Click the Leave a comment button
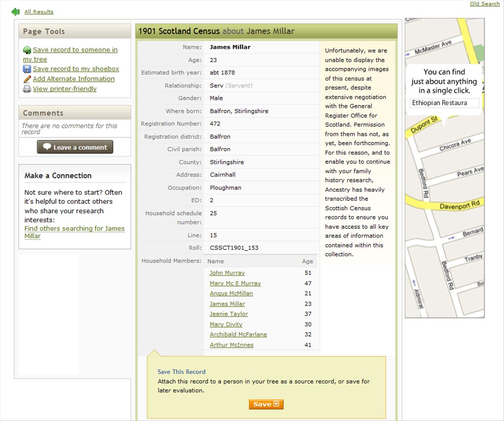The image size is (504, 421). 75,147
